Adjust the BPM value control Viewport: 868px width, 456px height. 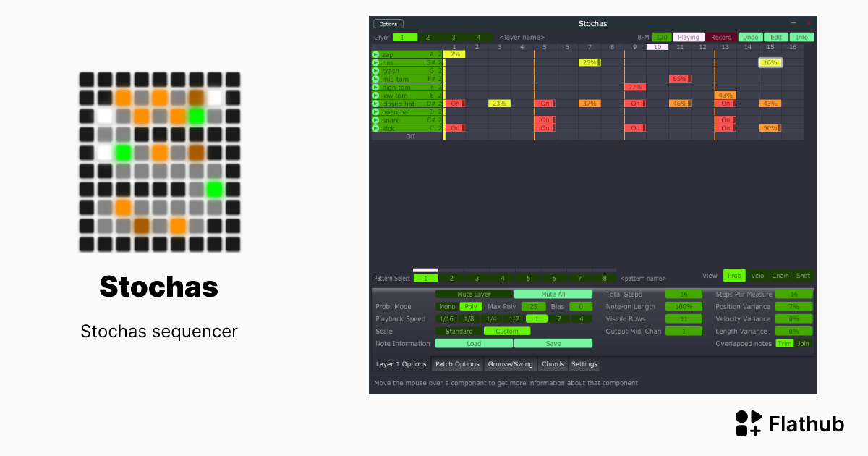click(x=661, y=37)
